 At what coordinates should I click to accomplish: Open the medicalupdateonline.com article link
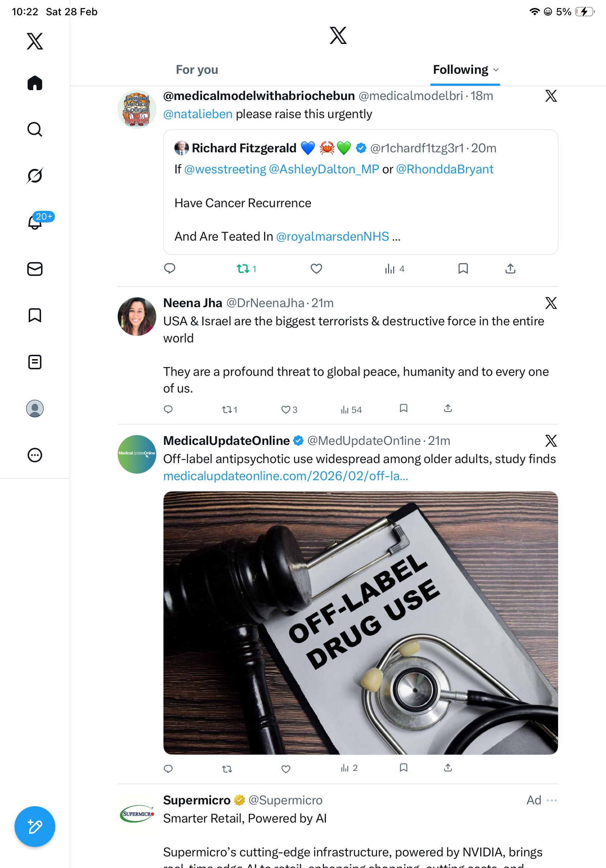(286, 475)
